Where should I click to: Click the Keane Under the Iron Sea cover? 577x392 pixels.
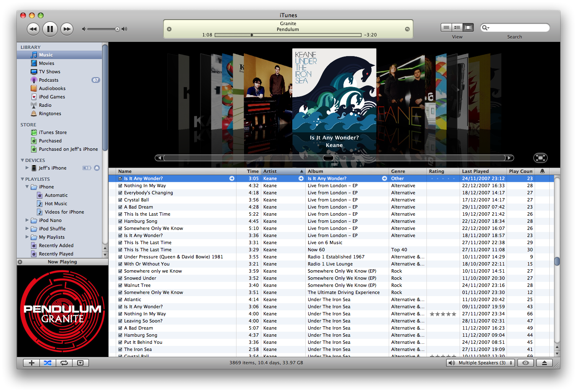tap(334, 90)
